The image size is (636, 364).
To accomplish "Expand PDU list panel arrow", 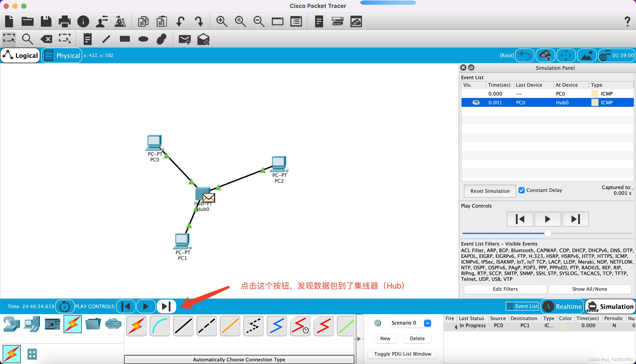I will (x=359, y=339).
